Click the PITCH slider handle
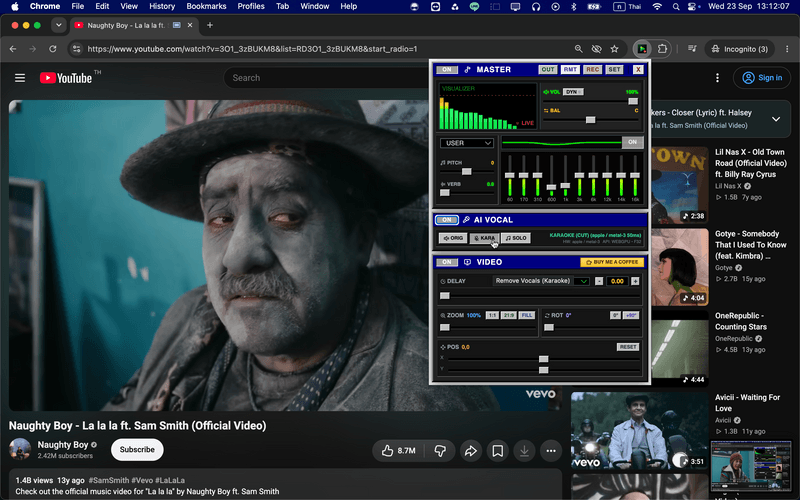 [x=466, y=171]
